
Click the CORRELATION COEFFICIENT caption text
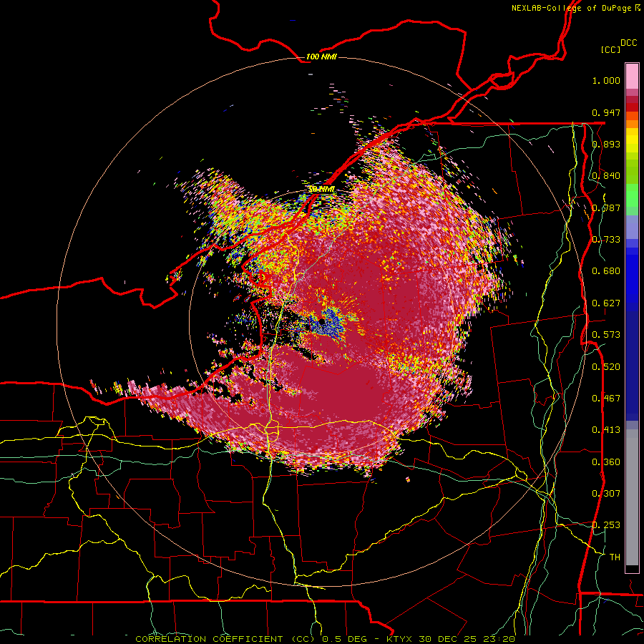pos(209,639)
